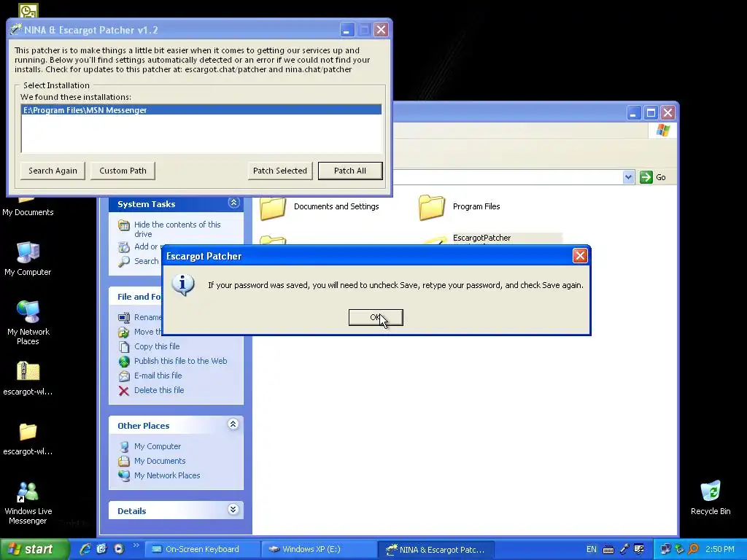Viewport: 747px width, 560px height.
Task: Switch to NINA & Escargot Patcher taskbar button
Action: (x=436, y=550)
